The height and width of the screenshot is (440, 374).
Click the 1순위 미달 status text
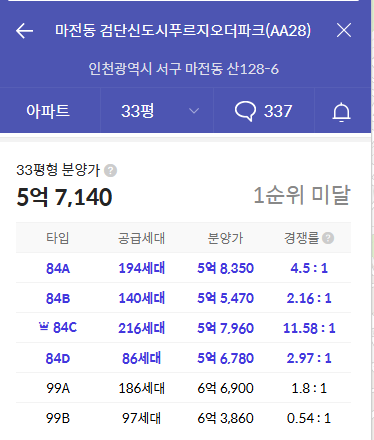pyautogui.click(x=302, y=195)
